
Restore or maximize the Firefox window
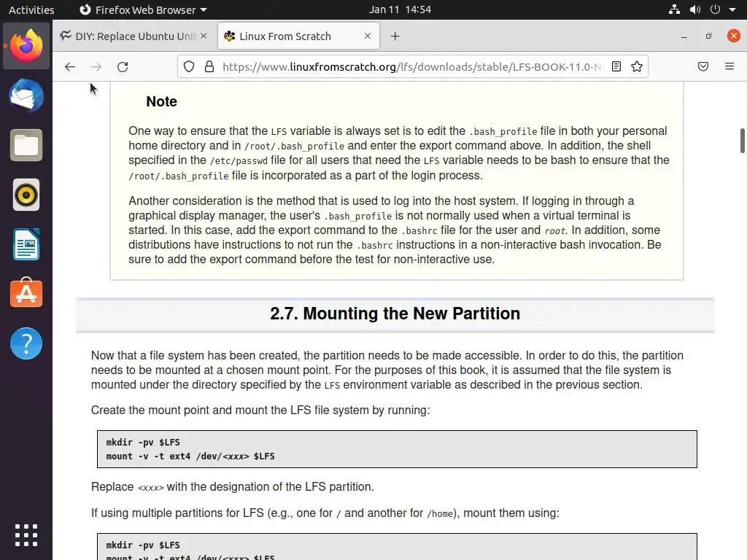tap(709, 36)
